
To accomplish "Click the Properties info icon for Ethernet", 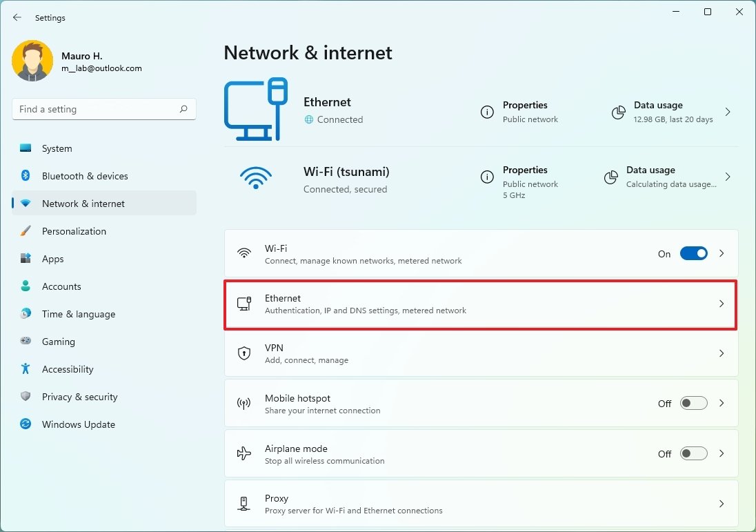I will coord(488,111).
